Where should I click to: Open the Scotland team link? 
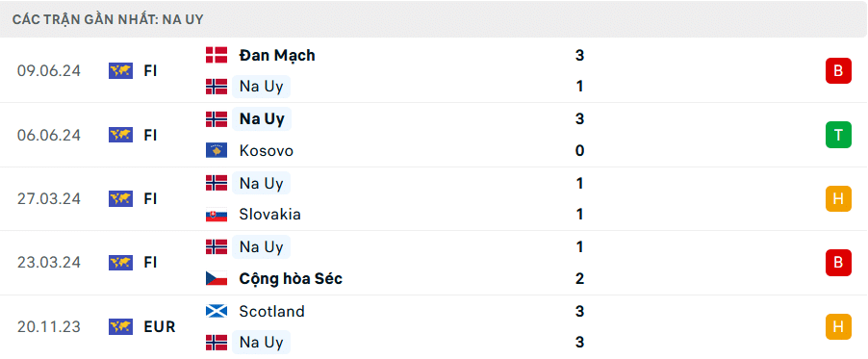pos(271,311)
